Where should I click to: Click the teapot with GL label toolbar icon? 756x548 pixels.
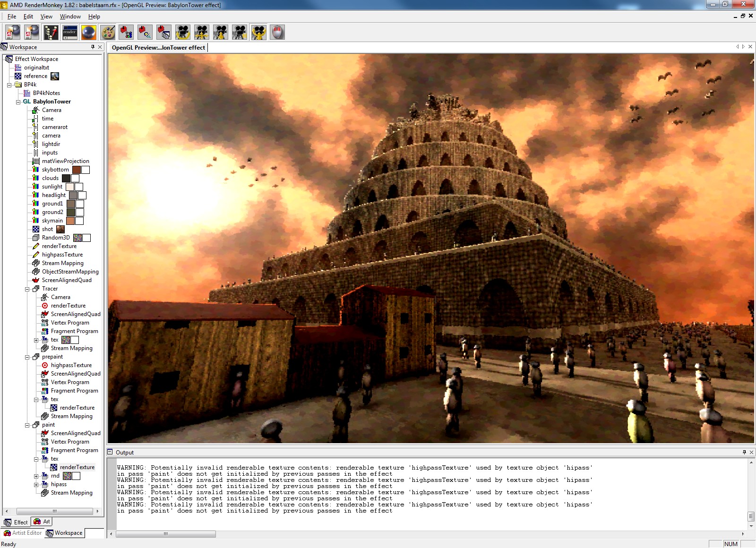point(145,32)
